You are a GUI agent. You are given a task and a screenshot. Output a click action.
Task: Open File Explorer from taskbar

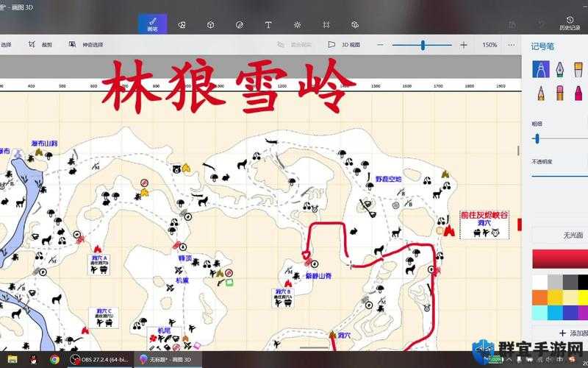(12, 360)
